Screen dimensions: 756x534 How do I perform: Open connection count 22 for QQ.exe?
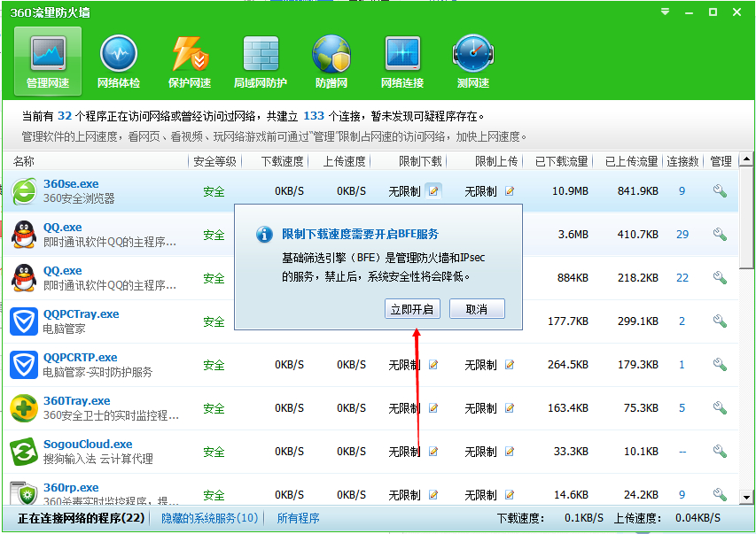[x=682, y=278]
